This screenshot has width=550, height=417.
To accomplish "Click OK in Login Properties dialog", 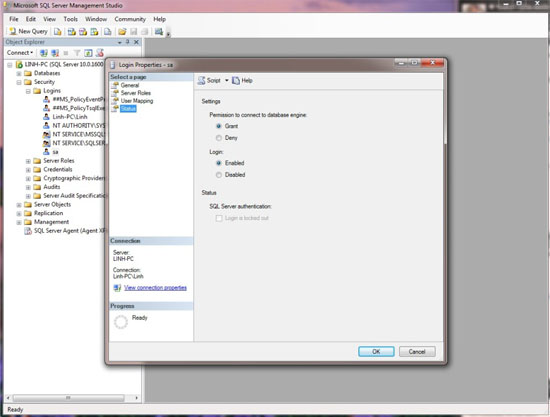I will [376, 352].
